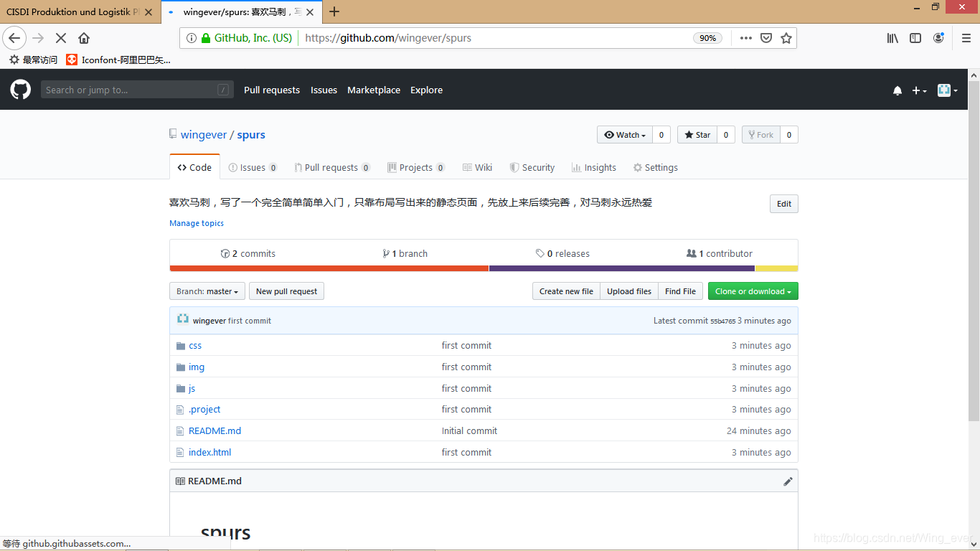Click the Fork button

[x=760, y=135]
